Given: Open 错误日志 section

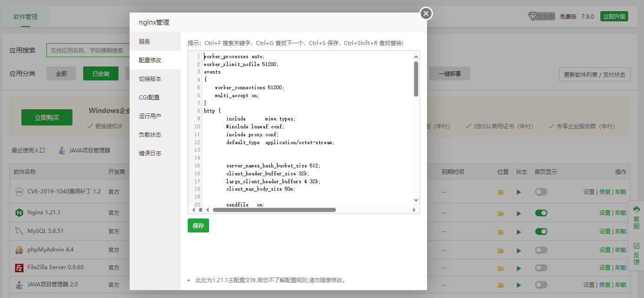Looking at the screenshot, I should pyautogui.click(x=155, y=153).
